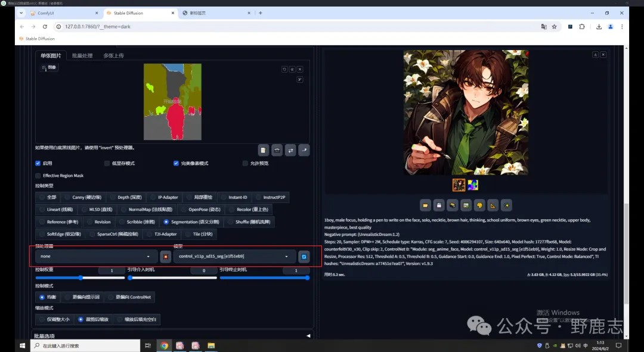Image resolution: width=644 pixels, height=352 pixels.
Task: Open File Explorer from the taskbar
Action: click(x=211, y=345)
